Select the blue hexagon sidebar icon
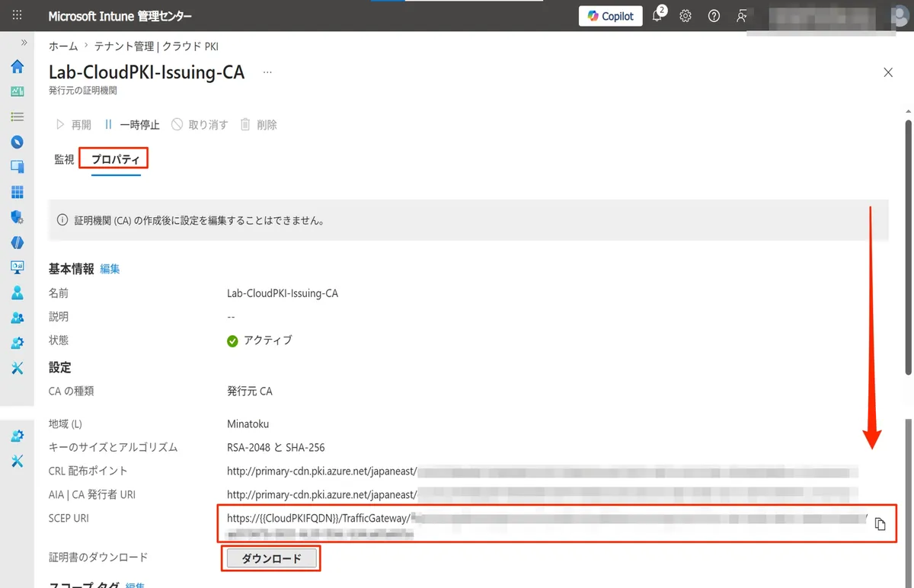Screen dimensions: 914x588 pos(17,242)
